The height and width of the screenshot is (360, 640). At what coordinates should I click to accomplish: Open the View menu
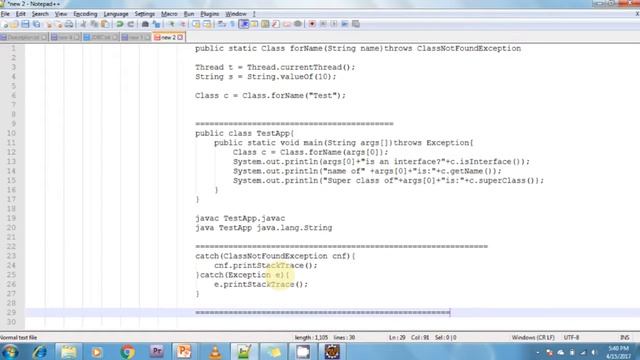pos(61,14)
